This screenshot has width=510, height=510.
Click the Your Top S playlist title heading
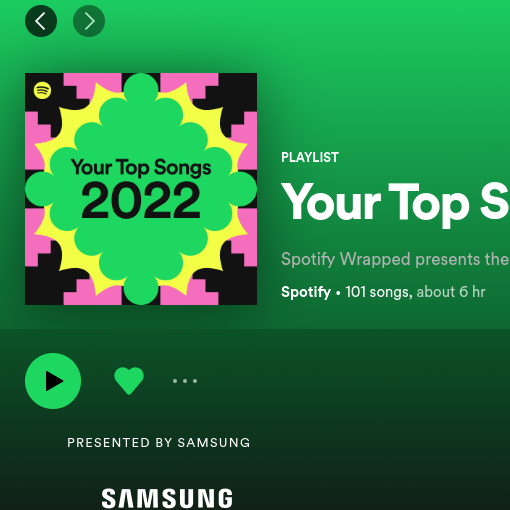pos(395,204)
